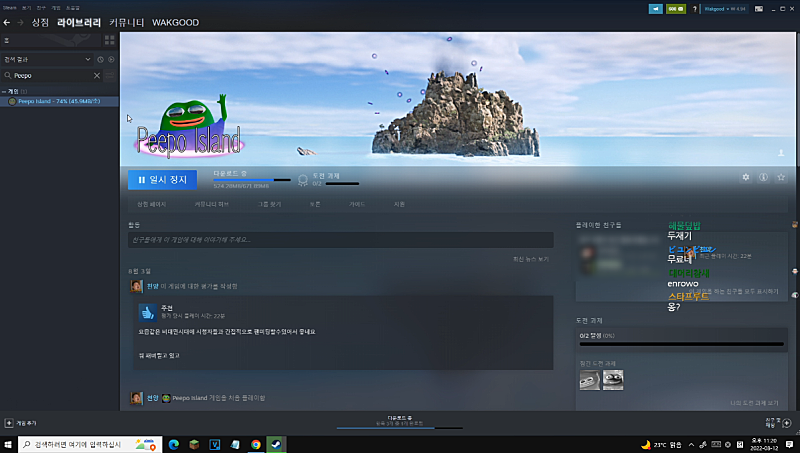Image resolution: width=800 pixels, height=453 pixels.
Task: Pause download with 일시 정지 button
Action: [x=162, y=180]
